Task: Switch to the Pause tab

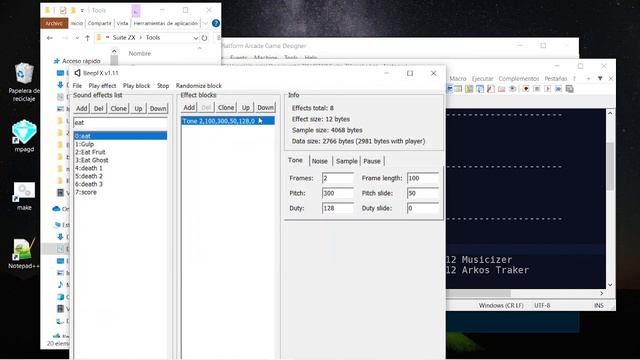Action: (x=372, y=161)
